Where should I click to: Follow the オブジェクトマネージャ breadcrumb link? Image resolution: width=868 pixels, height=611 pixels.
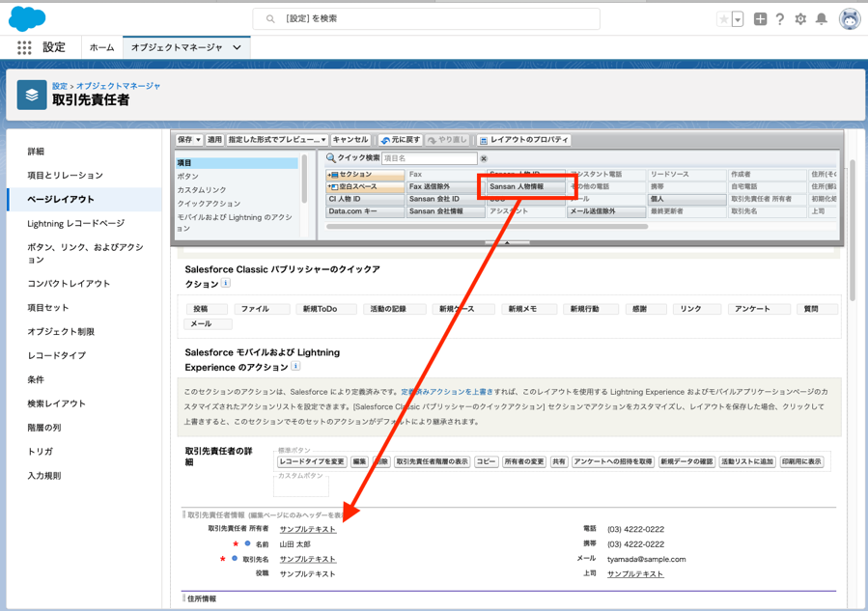pyautogui.click(x=119, y=86)
